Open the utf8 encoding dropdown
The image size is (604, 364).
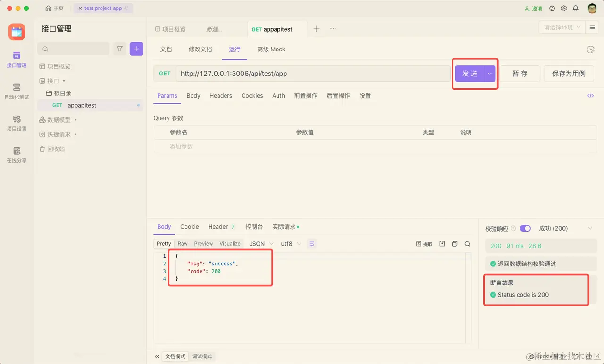tap(291, 244)
